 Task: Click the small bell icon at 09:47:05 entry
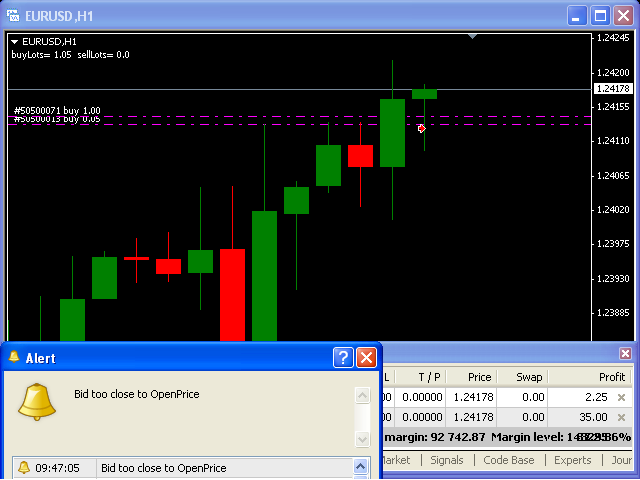click(x=24, y=467)
